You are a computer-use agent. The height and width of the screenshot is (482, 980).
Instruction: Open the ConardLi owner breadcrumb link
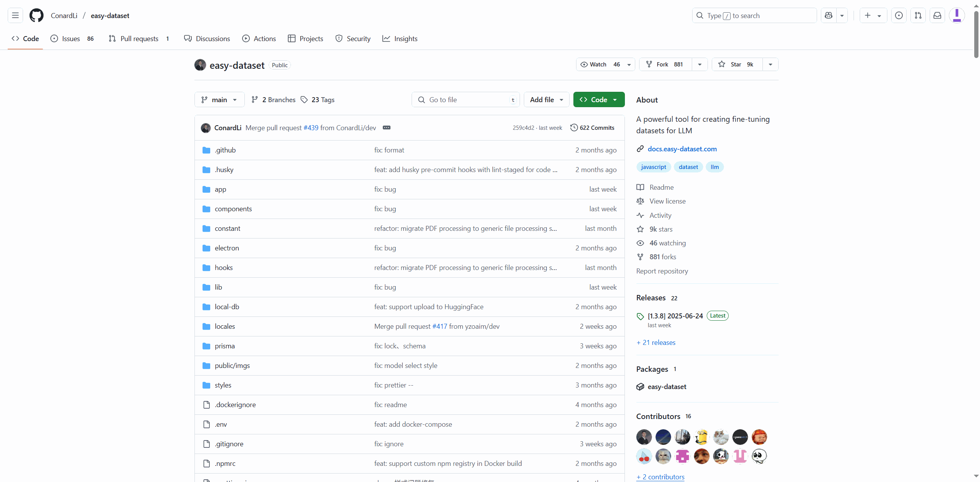pos(64,16)
